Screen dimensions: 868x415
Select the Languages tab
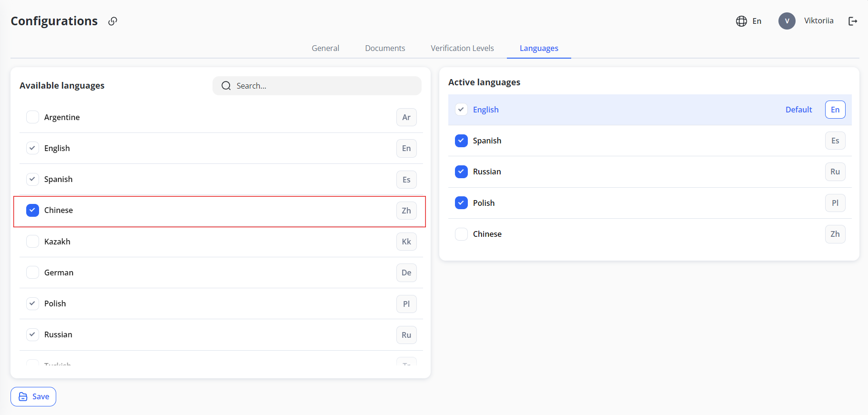[x=539, y=48]
